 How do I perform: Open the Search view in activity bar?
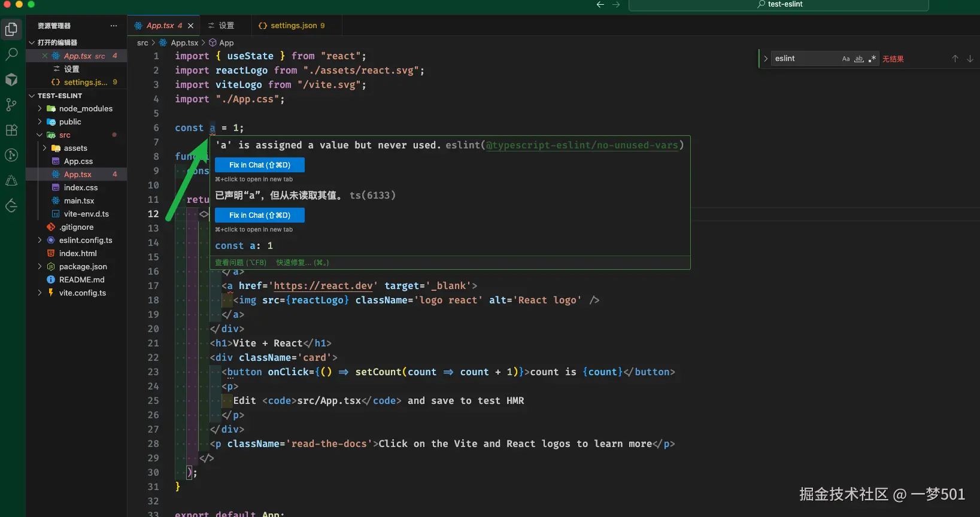click(11, 54)
